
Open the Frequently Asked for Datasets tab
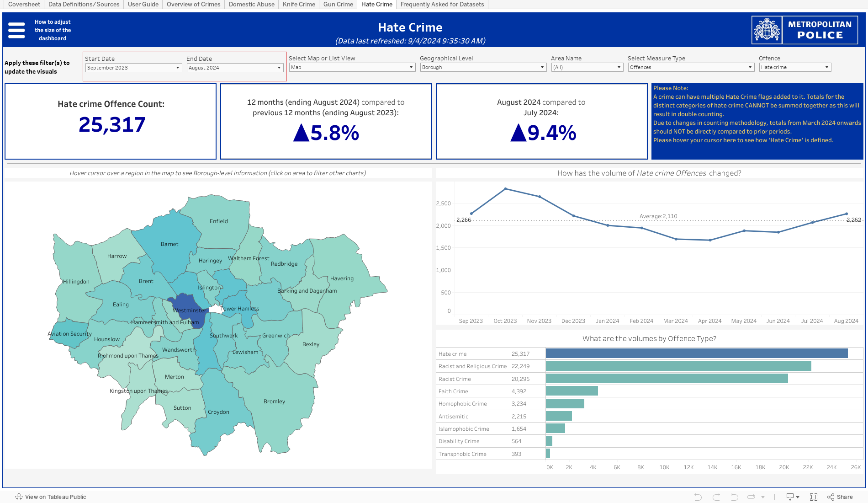(x=442, y=4)
